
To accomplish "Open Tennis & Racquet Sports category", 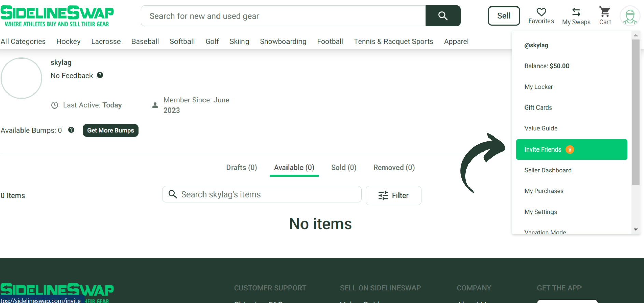I will (393, 41).
